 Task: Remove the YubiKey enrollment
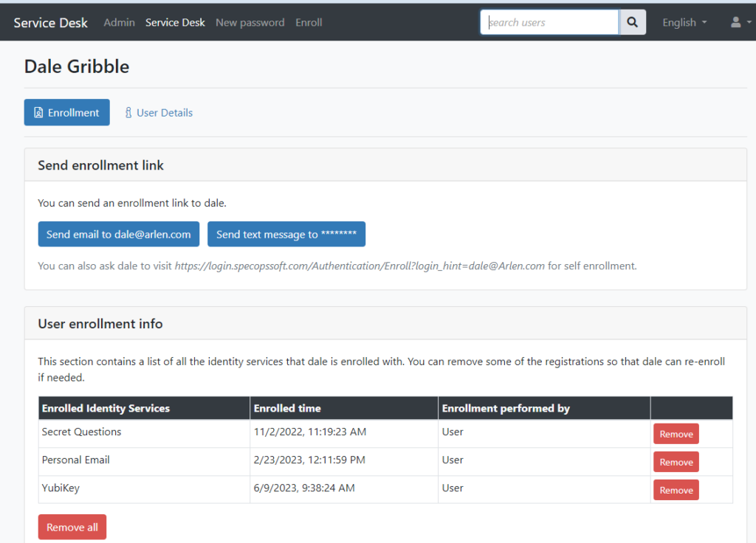(676, 490)
